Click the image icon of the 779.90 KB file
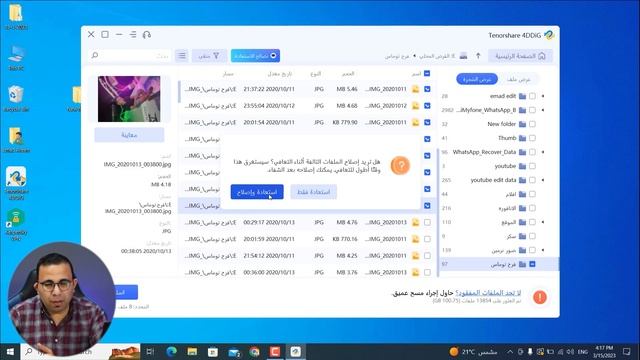The image size is (640, 360). (x=416, y=122)
